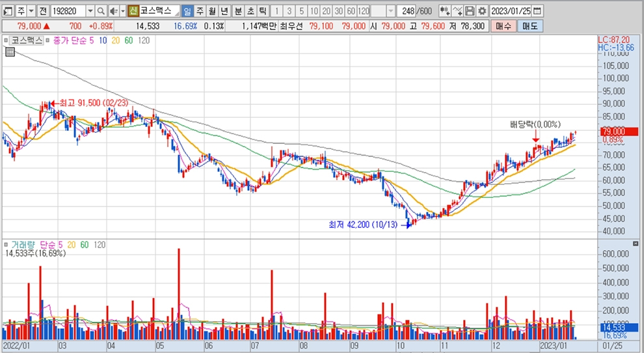Select the 120 interval button in toolbar
This screenshot has width=644, height=353.
point(364,10)
